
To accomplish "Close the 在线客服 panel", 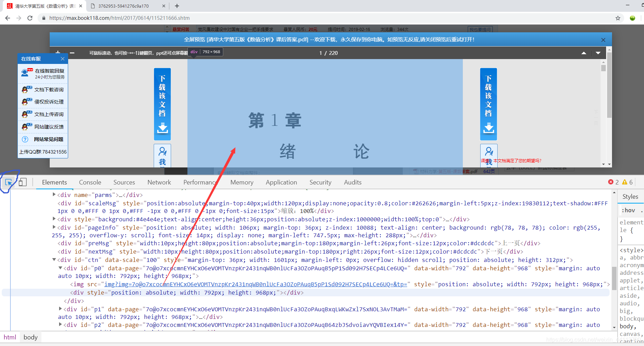I will [x=63, y=59].
